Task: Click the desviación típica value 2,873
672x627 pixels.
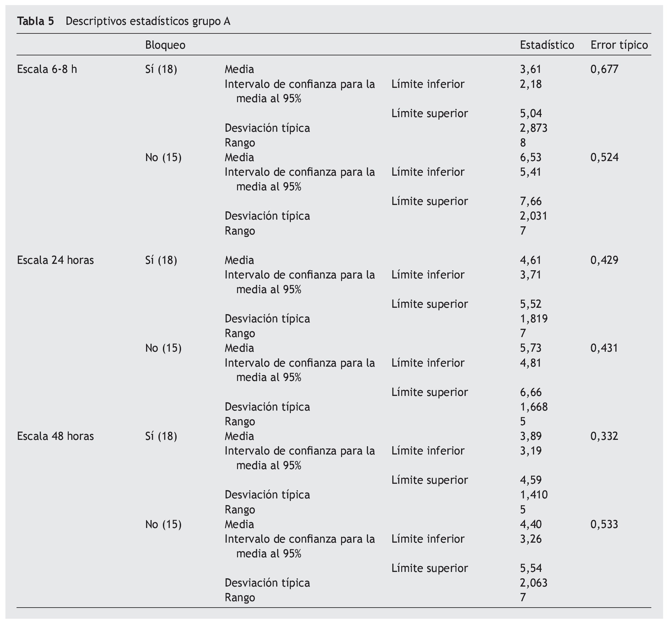Action: (533, 128)
